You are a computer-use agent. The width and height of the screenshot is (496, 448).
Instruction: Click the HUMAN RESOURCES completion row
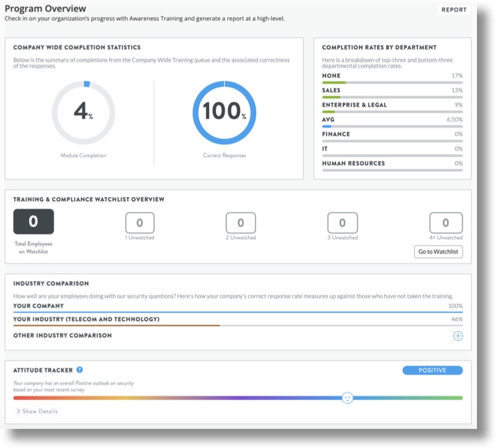[393, 165]
